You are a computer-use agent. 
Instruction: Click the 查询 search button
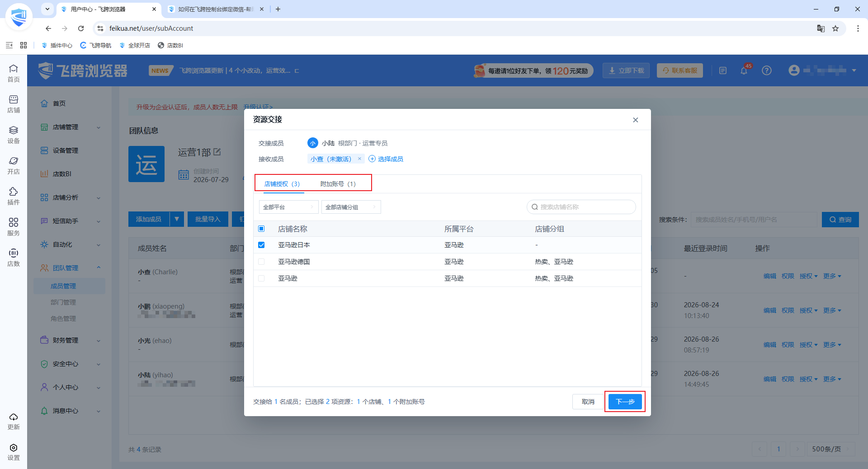pos(840,220)
